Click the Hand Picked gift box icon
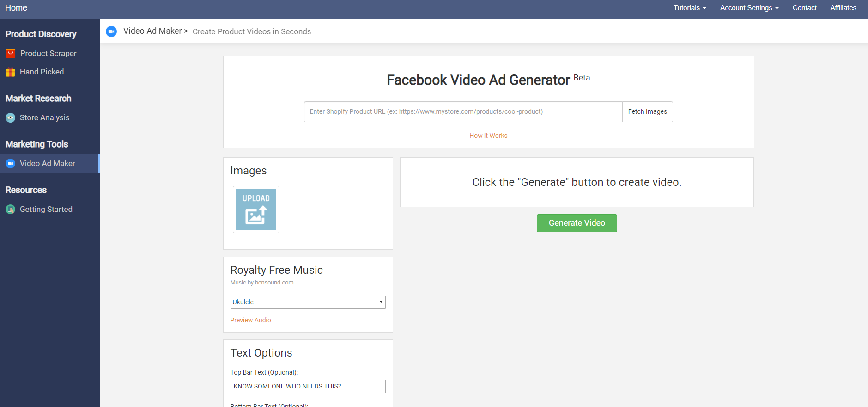Viewport: 868px width, 407px height. [11, 72]
